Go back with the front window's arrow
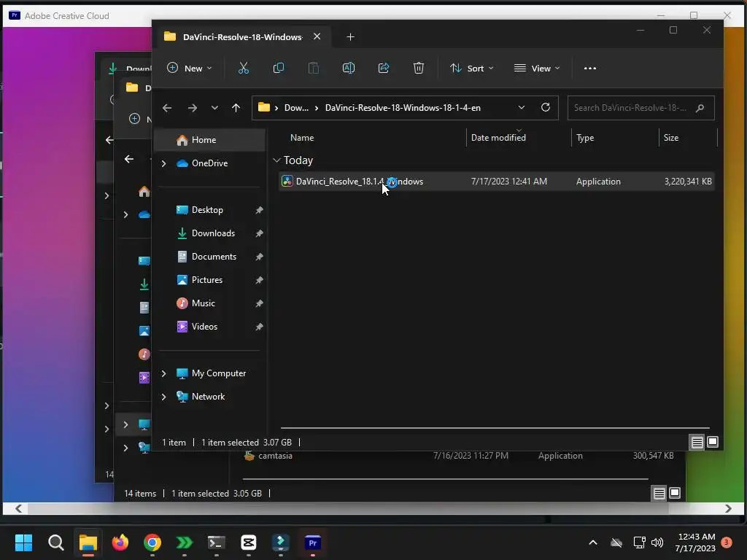Viewport: 747px width, 560px height. (x=167, y=108)
